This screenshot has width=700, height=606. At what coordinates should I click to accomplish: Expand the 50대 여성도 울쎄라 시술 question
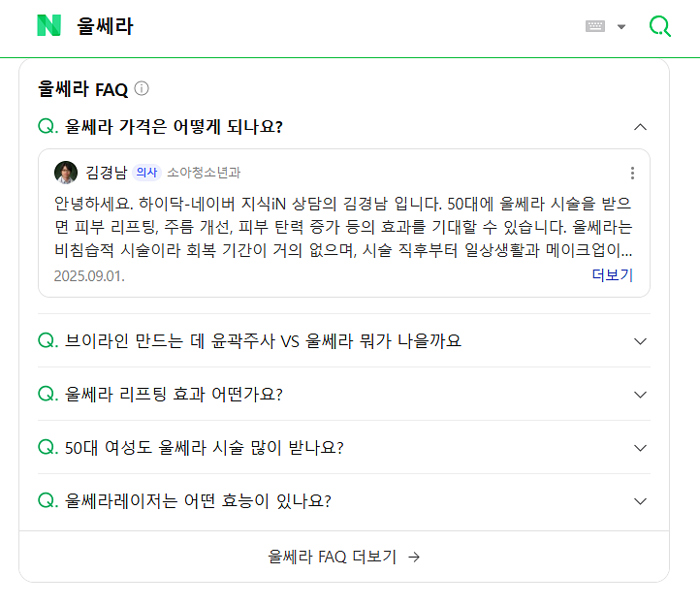[639, 448]
